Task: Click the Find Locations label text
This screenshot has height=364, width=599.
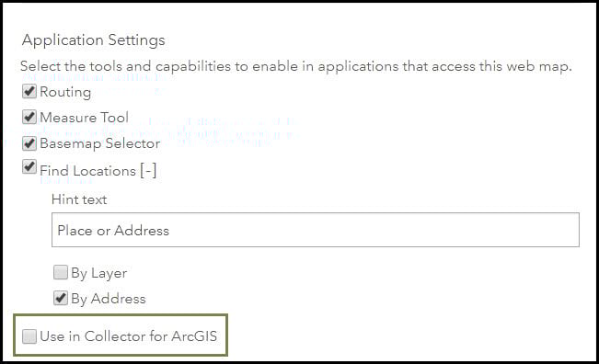Action: (x=87, y=171)
